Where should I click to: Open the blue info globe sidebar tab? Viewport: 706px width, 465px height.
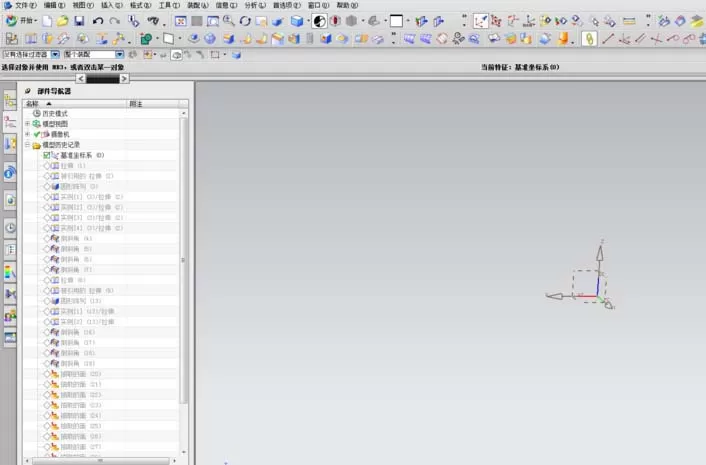[10, 173]
